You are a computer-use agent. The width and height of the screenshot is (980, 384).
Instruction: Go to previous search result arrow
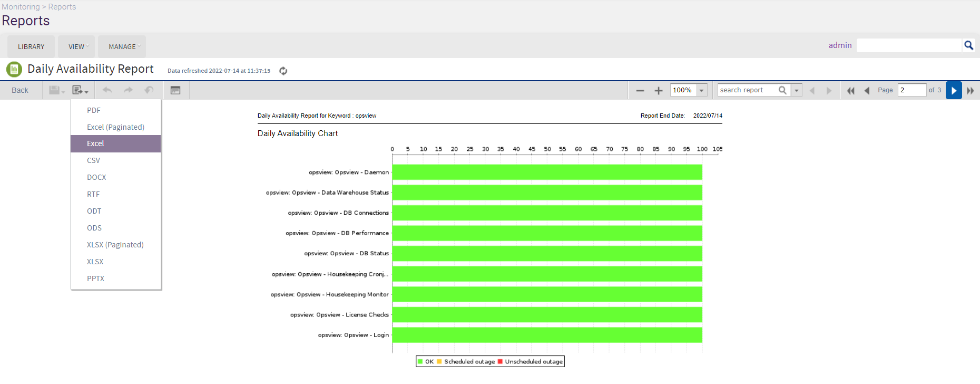(812, 91)
